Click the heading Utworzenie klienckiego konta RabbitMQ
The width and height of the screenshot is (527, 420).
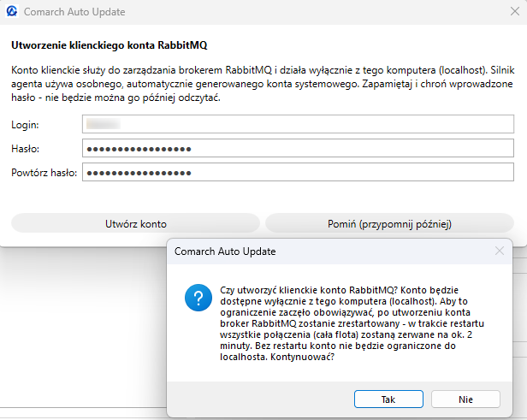tap(110, 45)
